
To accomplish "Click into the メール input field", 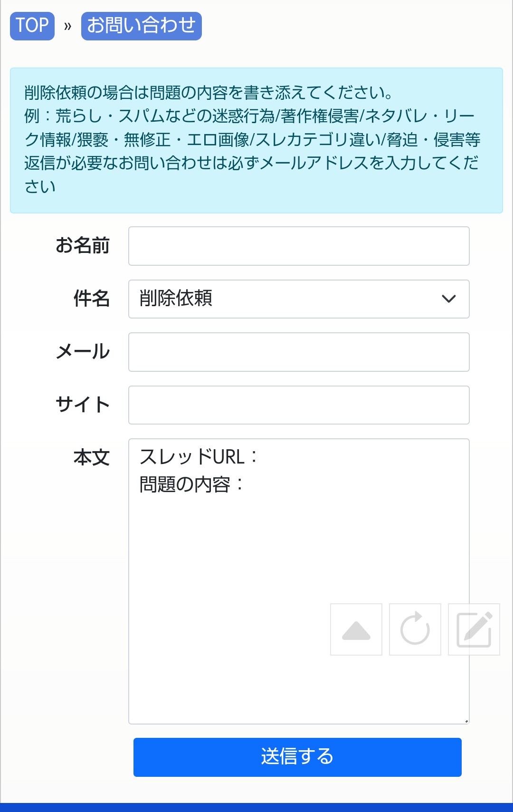I will [299, 352].
